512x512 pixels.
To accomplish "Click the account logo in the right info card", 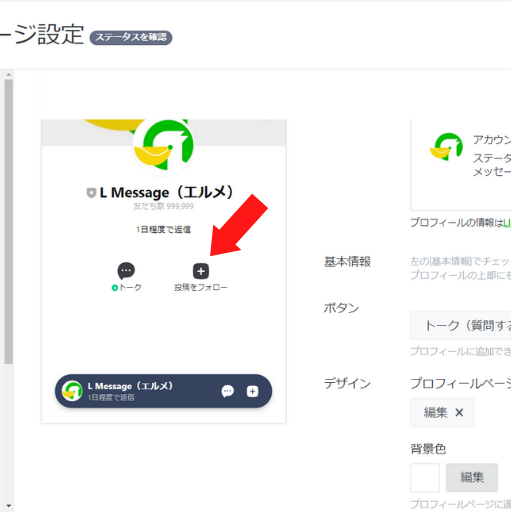I will tap(446, 147).
